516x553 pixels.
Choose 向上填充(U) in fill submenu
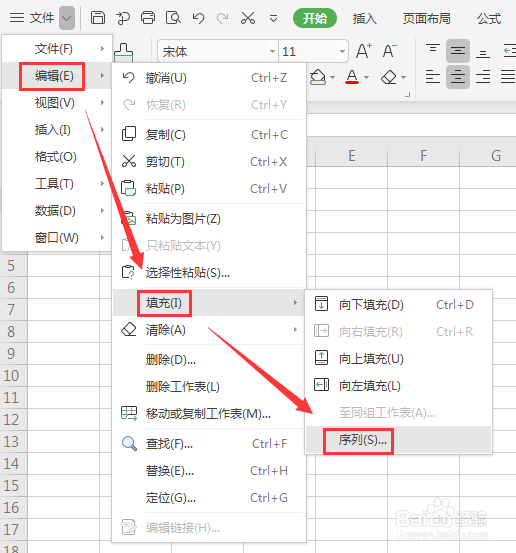(x=399, y=359)
